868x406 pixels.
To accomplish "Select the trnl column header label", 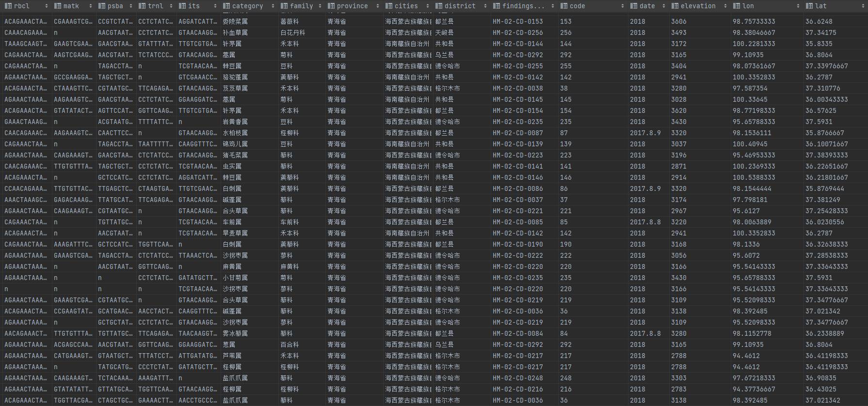I will (156, 6).
